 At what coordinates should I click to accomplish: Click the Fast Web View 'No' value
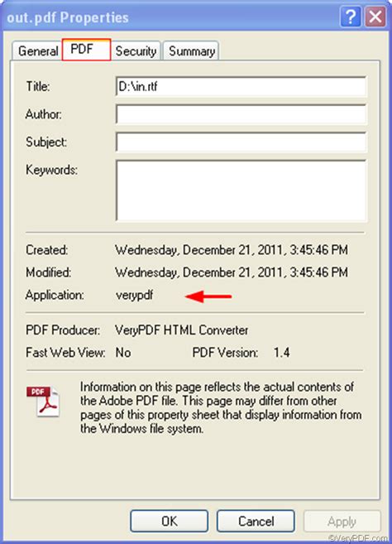click(x=123, y=353)
